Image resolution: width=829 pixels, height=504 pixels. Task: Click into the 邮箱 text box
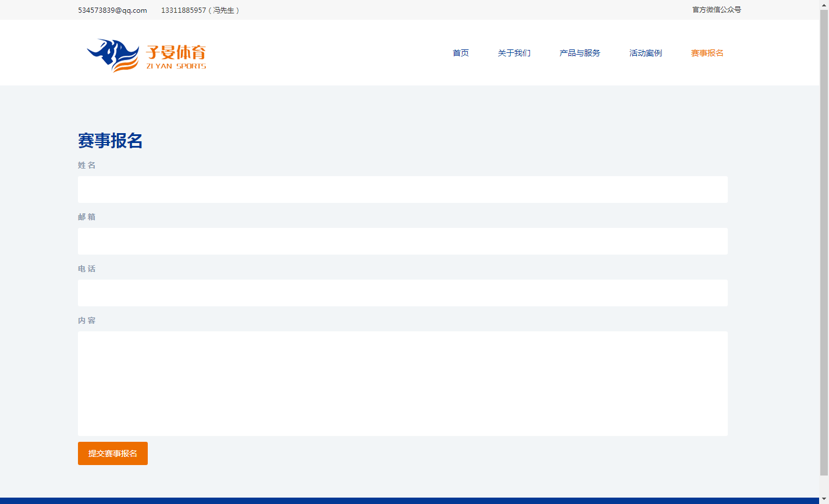(x=403, y=241)
